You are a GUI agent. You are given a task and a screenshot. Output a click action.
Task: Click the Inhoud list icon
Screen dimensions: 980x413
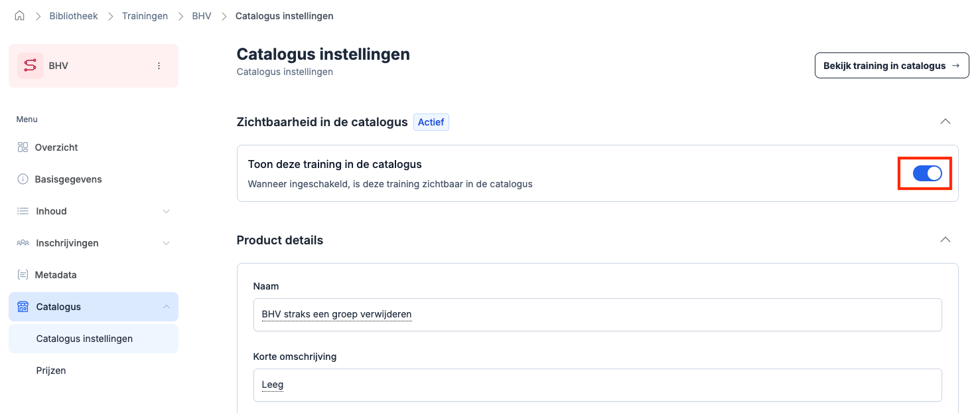[x=23, y=211]
